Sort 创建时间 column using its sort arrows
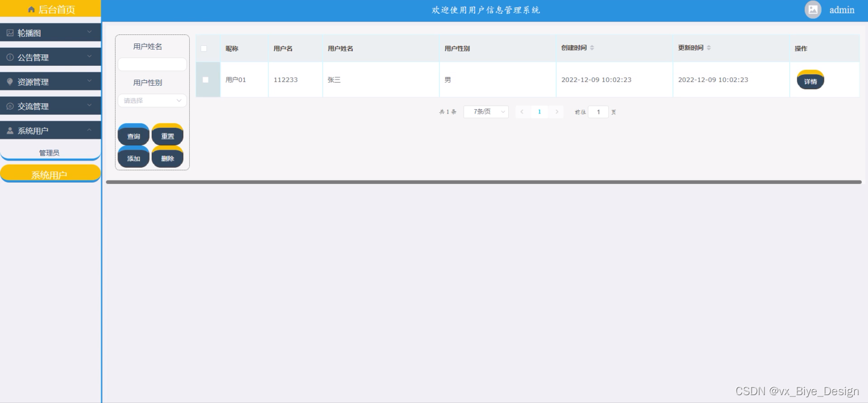Image resolution: width=868 pixels, height=403 pixels. 592,48
